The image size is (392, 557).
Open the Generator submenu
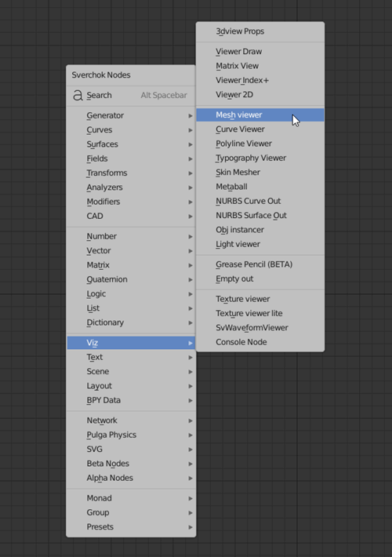click(x=131, y=115)
